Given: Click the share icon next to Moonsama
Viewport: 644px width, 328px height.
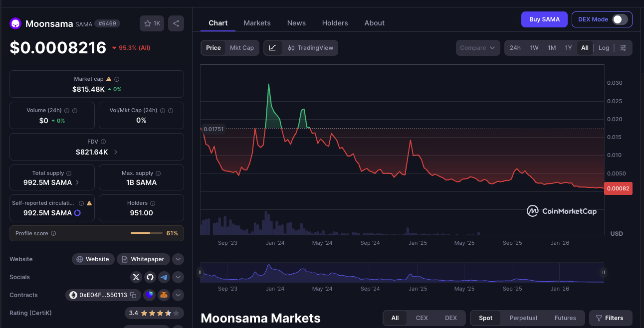Looking at the screenshot, I should [x=176, y=23].
